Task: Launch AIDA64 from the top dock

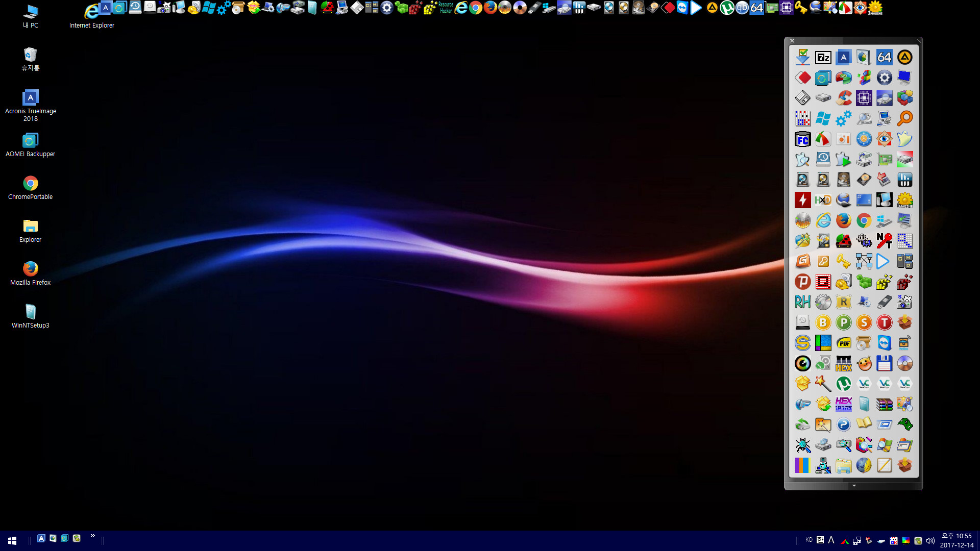Action: 757,8
